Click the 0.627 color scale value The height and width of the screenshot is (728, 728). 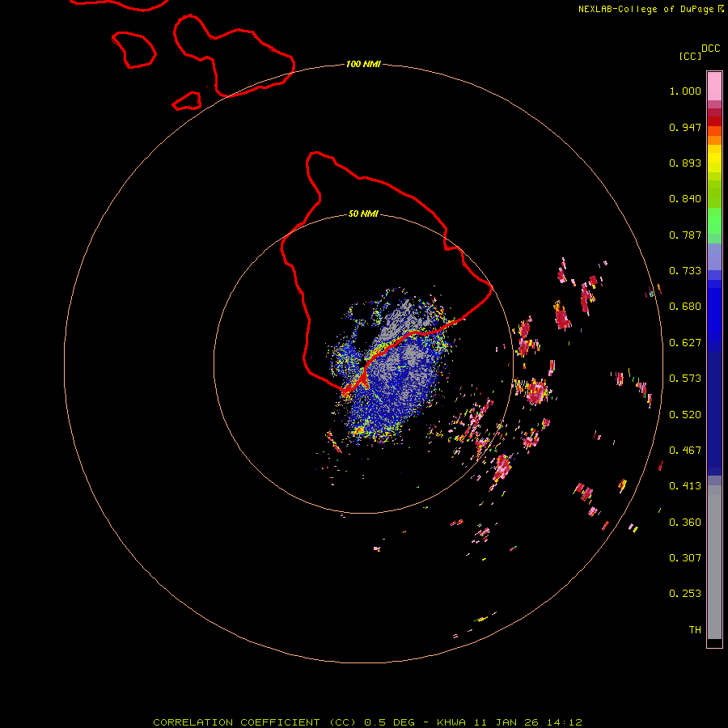pos(685,343)
